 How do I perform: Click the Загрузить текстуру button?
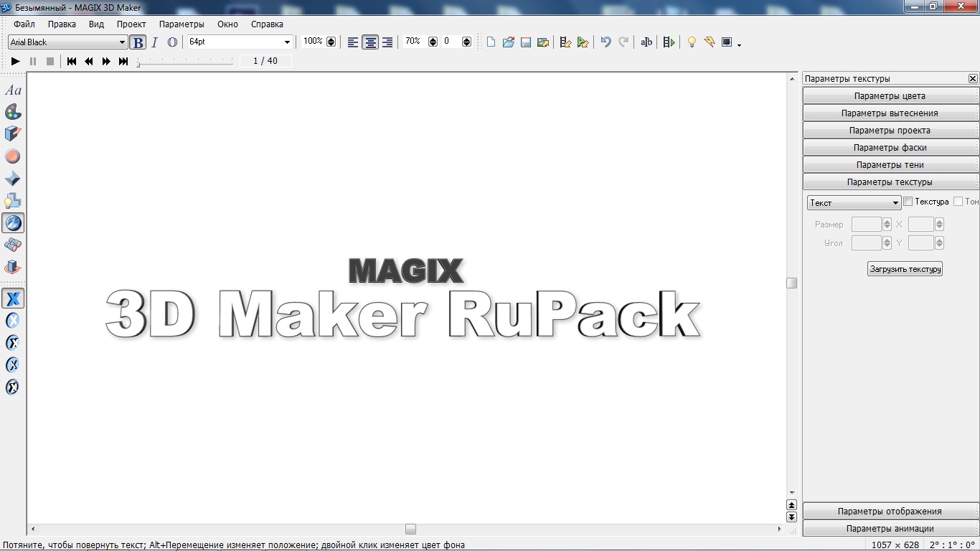pos(905,269)
